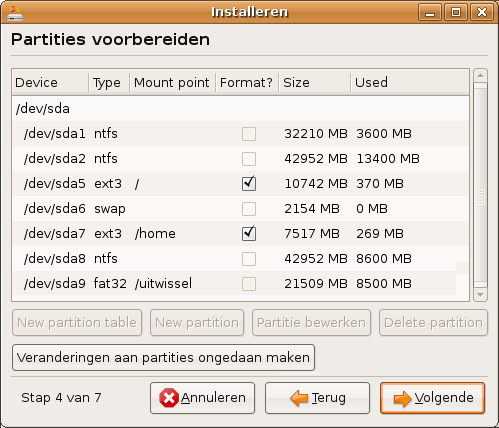Screen dimensions: 499x428
Task: Sort by the Size column header
Action: (x=315, y=82)
